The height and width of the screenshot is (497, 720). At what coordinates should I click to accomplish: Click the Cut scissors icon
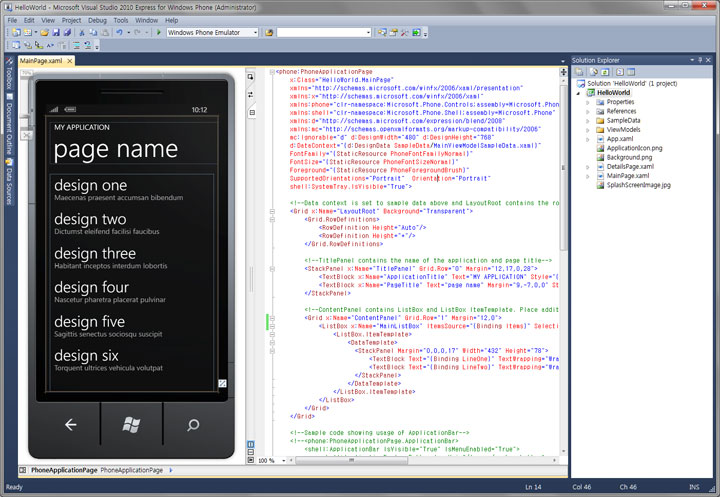point(81,32)
